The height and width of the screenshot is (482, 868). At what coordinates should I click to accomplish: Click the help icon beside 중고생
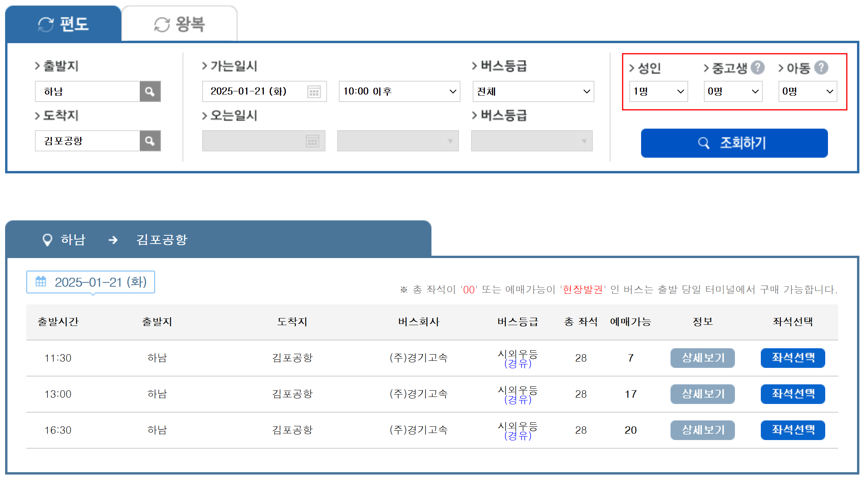(757, 67)
